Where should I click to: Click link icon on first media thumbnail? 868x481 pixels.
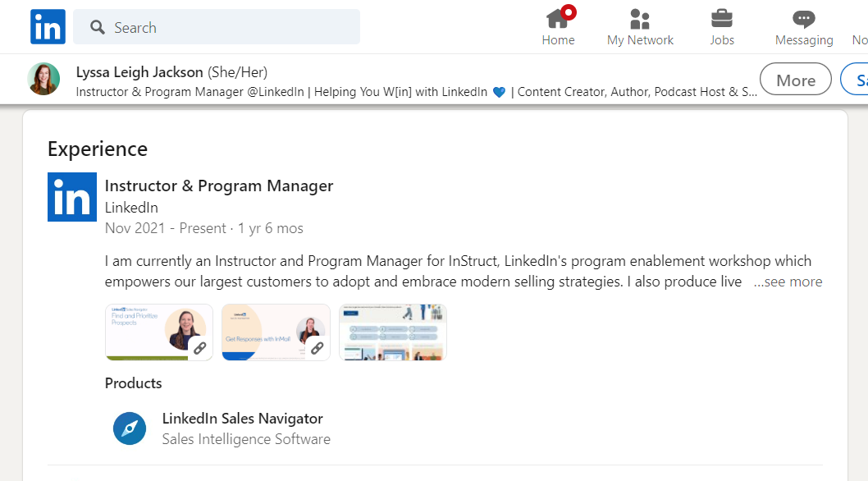tap(199, 348)
